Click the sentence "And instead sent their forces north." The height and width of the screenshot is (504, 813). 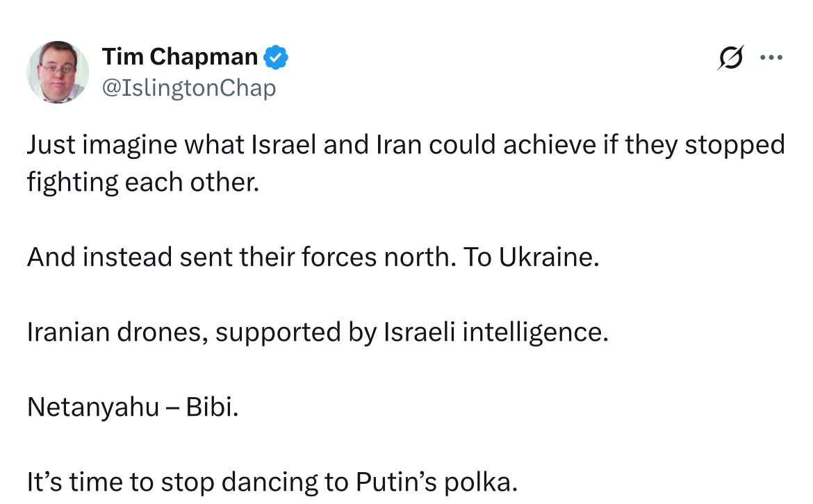242,257
